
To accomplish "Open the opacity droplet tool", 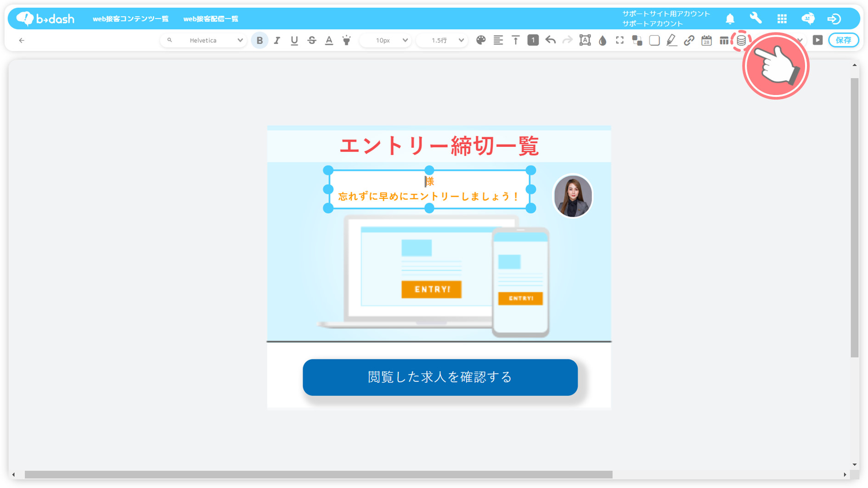I will pos(603,40).
